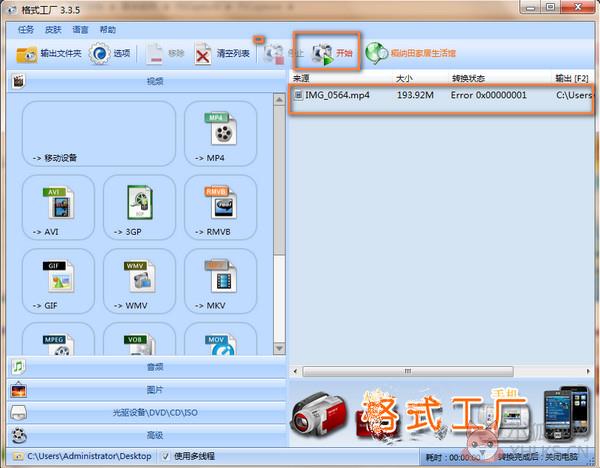Clear the list with 清空列表
The height and width of the screenshot is (468, 600).
[222, 54]
